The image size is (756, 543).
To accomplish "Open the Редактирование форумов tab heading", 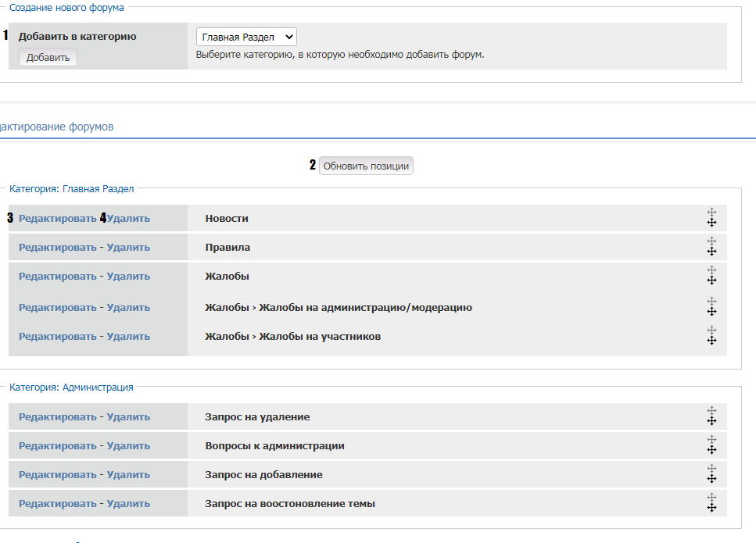I will [56, 127].
